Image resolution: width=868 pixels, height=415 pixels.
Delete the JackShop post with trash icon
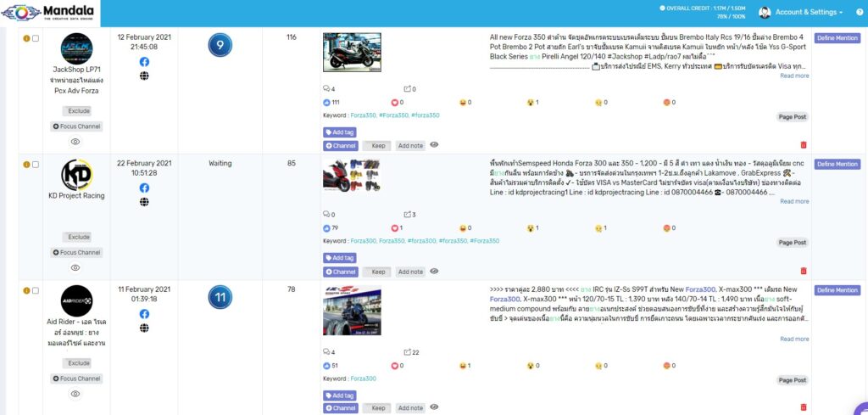tap(804, 145)
